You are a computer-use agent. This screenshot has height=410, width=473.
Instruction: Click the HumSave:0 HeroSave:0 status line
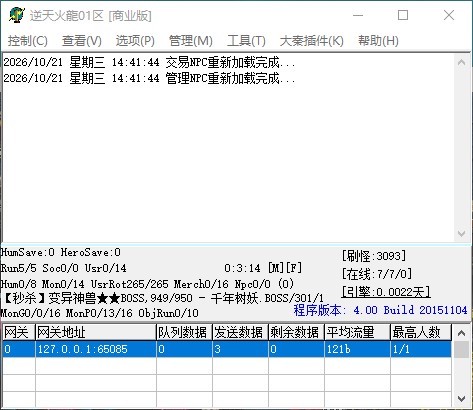pyautogui.click(x=60, y=252)
